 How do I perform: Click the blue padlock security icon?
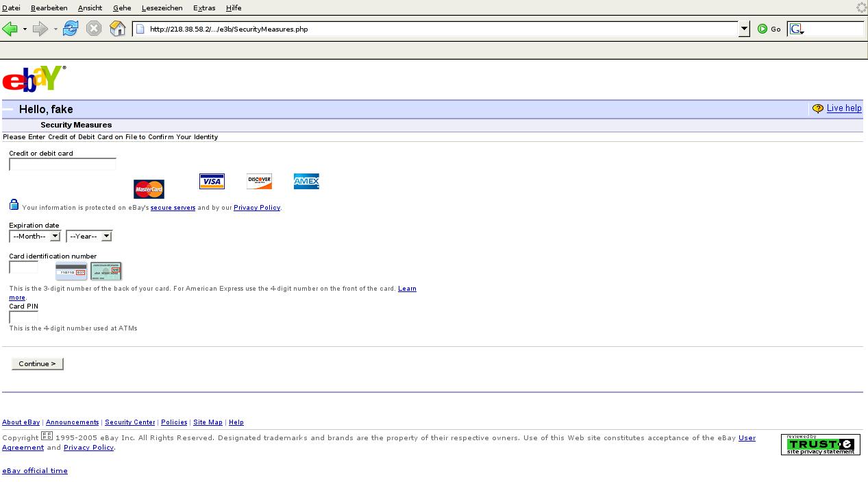[14, 204]
